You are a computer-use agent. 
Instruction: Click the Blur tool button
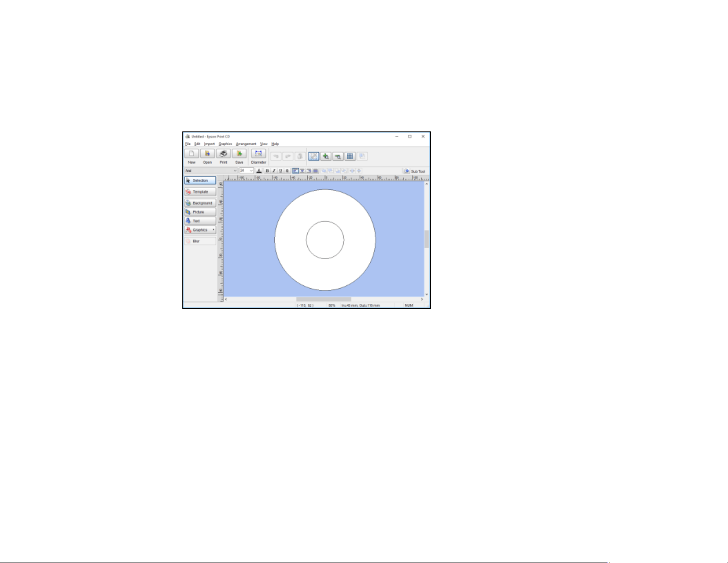[x=200, y=241]
